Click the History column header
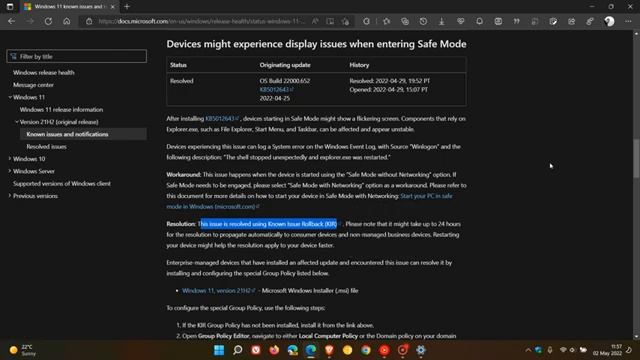This screenshot has height=360, width=640. [359, 65]
